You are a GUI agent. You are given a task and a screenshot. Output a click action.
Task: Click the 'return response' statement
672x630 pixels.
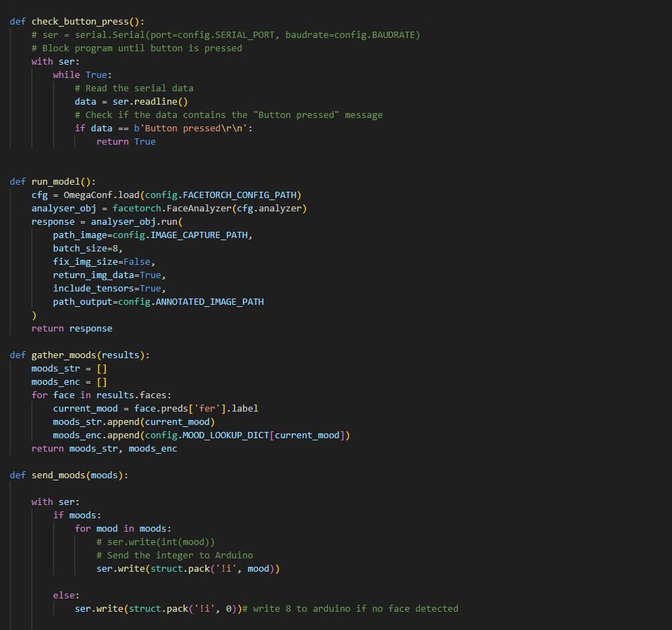pyautogui.click(x=72, y=328)
